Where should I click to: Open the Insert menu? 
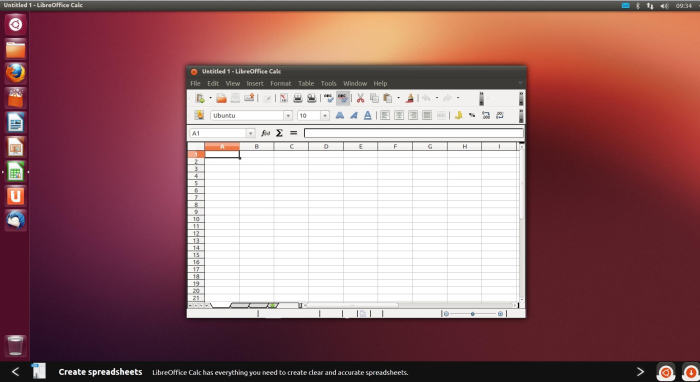(x=255, y=83)
